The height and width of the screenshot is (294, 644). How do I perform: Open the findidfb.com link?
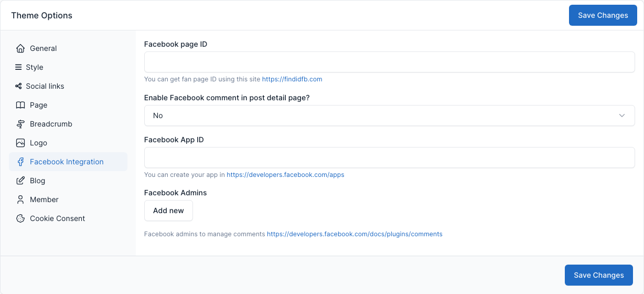[x=292, y=79]
